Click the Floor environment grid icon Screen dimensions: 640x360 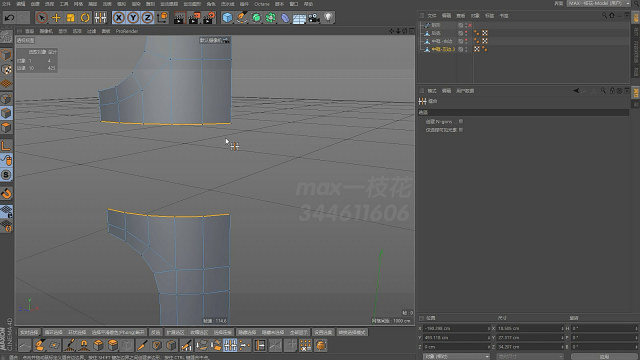coord(299,18)
